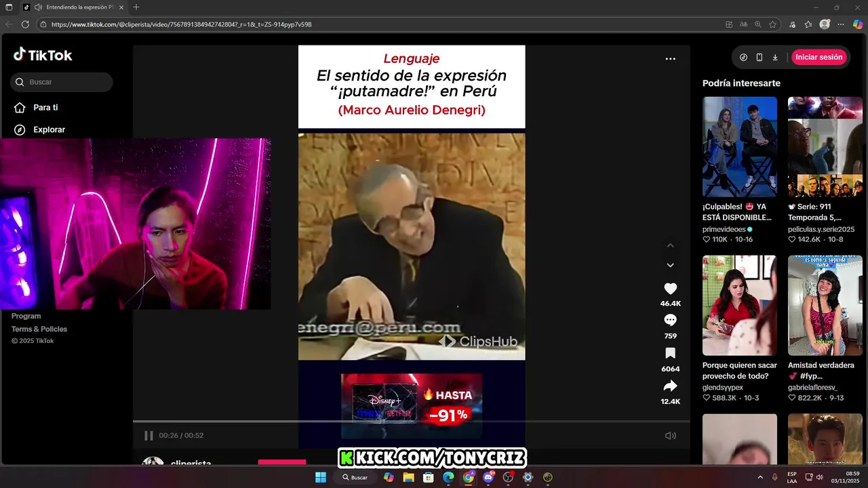Click the phone app icon in the header

point(759,58)
